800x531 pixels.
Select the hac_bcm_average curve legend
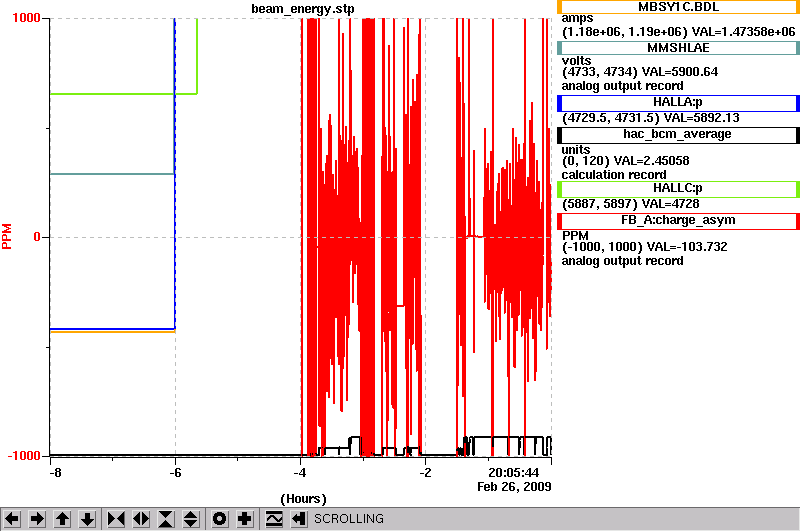tap(678, 135)
